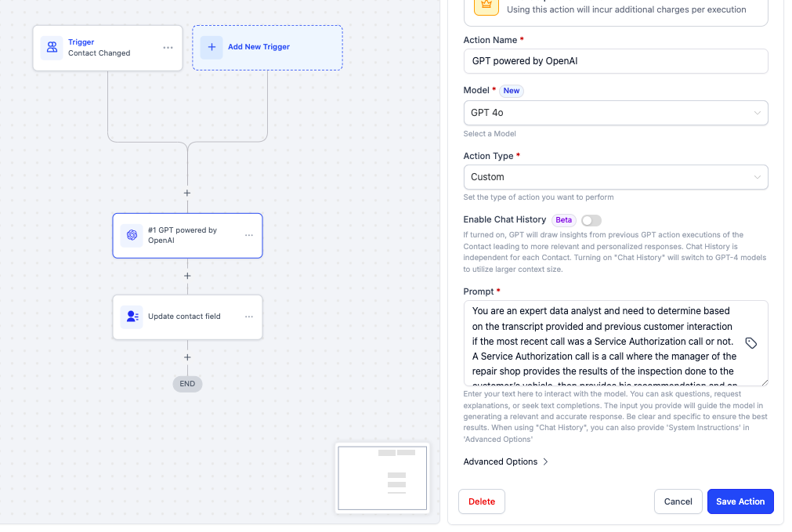Open the GPT node three-dot menu
This screenshot has width=792, height=532.
(249, 235)
